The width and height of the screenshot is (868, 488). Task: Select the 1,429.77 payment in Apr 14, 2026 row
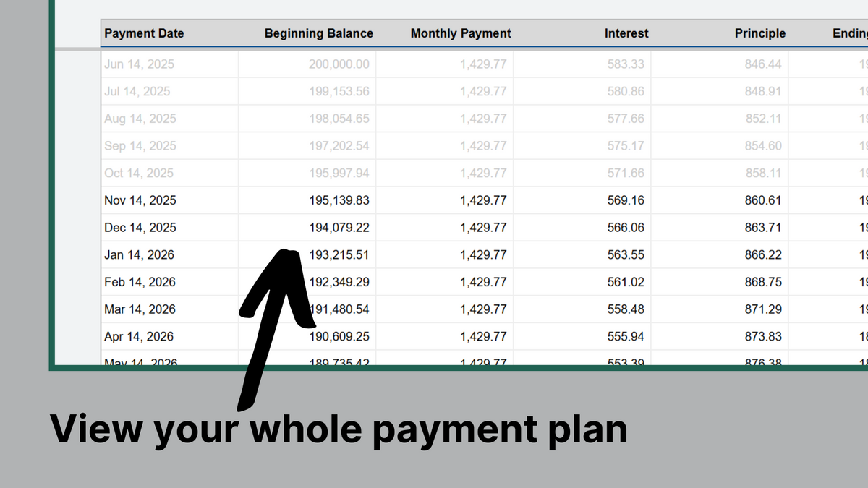tap(445, 337)
